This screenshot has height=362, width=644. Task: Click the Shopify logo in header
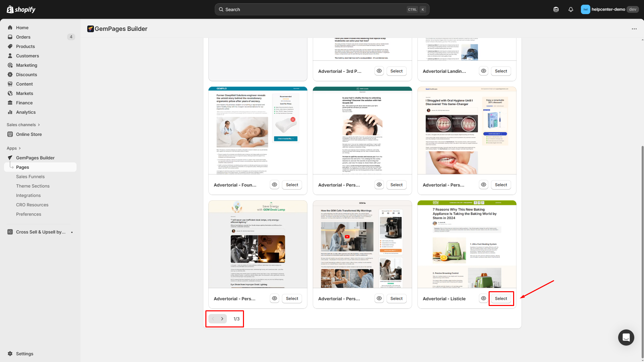tap(21, 9)
